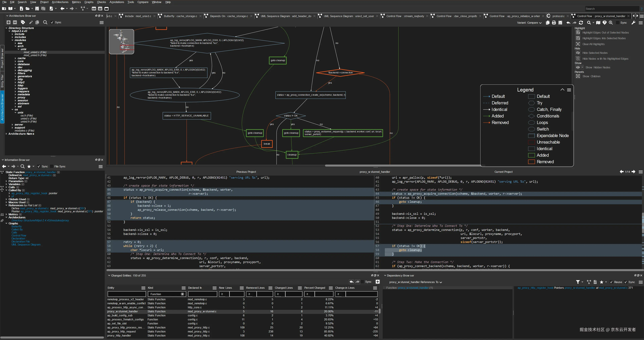Open the Variant: Compare dropdown

(529, 23)
